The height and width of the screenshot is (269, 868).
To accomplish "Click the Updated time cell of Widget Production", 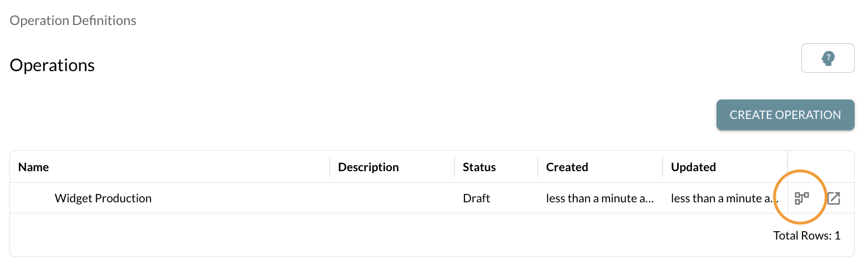I will click(723, 198).
